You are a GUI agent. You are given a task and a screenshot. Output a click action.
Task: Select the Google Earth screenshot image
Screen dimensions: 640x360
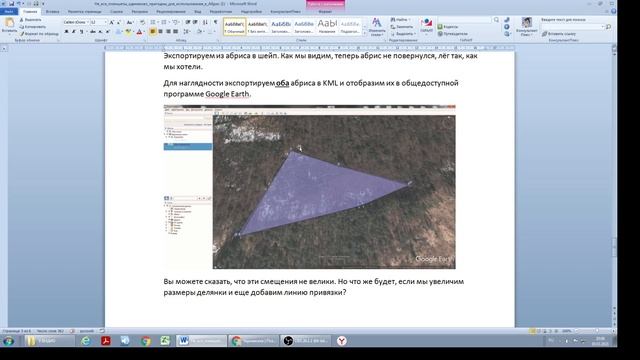pos(309,187)
